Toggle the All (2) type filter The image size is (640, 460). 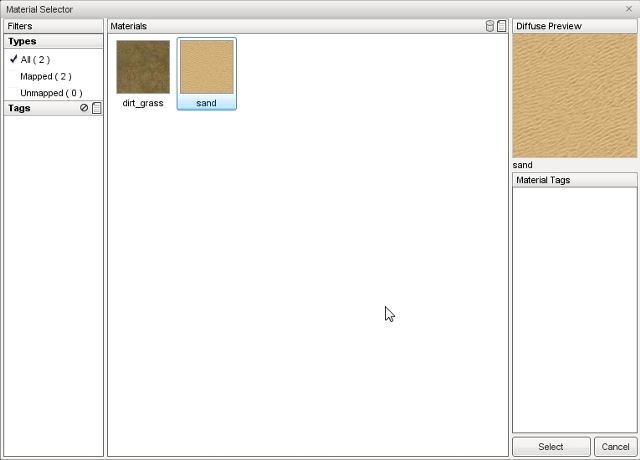35,60
